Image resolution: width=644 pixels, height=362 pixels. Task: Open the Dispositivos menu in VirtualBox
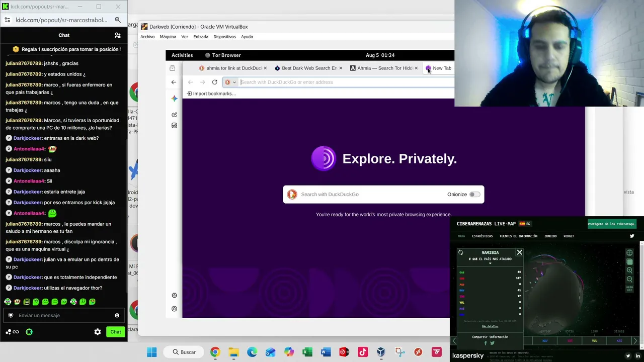(224, 37)
